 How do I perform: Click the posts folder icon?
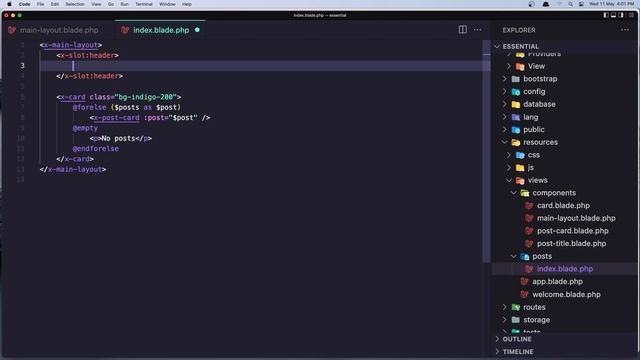(524, 256)
